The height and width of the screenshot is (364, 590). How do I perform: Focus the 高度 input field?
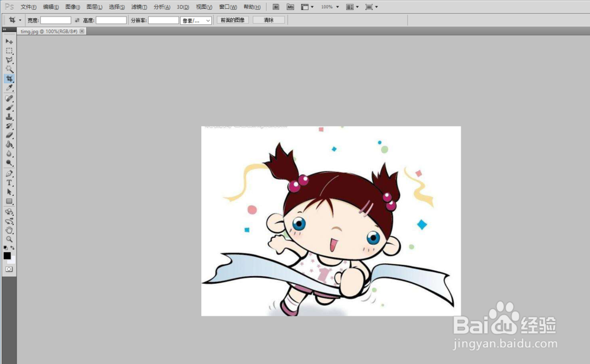click(111, 20)
